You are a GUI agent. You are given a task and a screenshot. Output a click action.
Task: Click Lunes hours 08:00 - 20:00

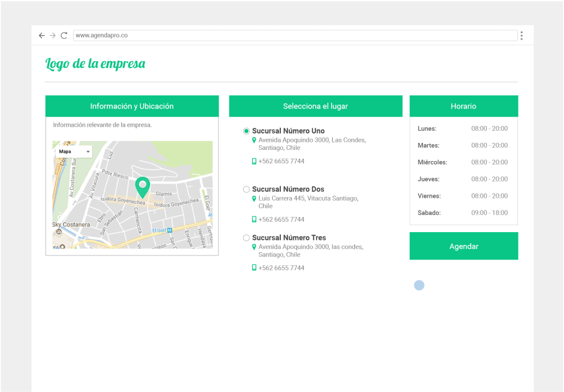[489, 129]
